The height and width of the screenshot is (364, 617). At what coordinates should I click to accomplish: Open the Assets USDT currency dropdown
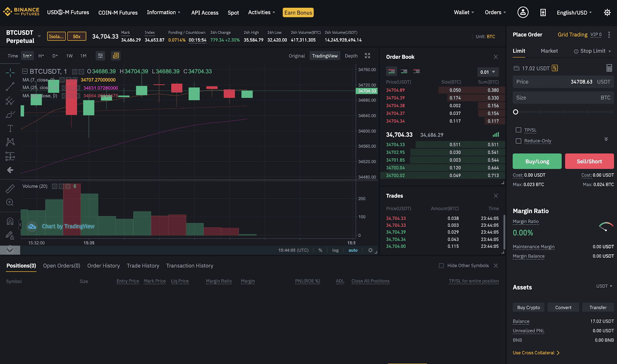[x=604, y=286]
